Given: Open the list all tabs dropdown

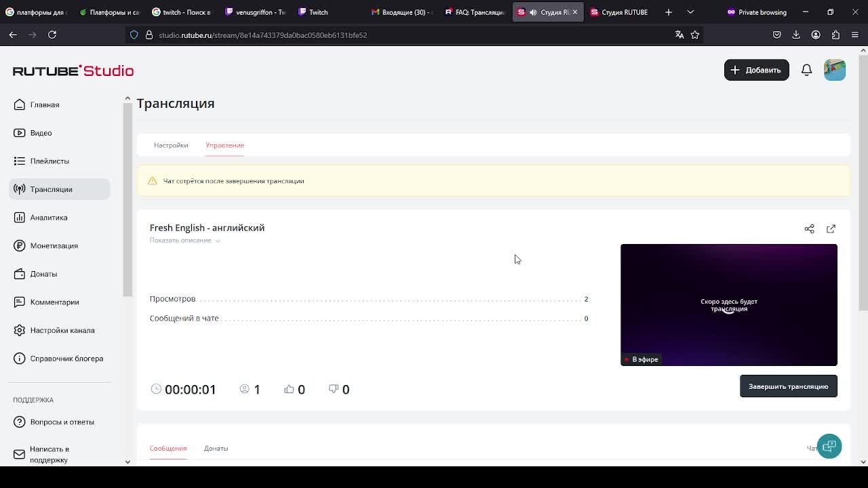Looking at the screenshot, I should (x=690, y=12).
